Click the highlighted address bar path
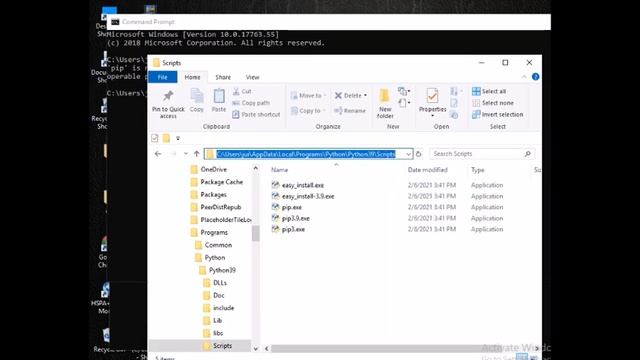640x360 pixels. (306, 154)
